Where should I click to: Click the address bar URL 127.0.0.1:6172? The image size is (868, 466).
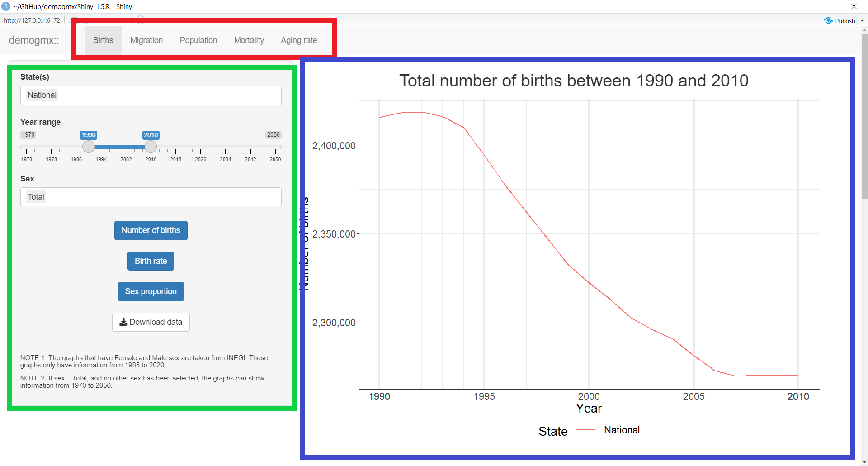pyautogui.click(x=32, y=20)
